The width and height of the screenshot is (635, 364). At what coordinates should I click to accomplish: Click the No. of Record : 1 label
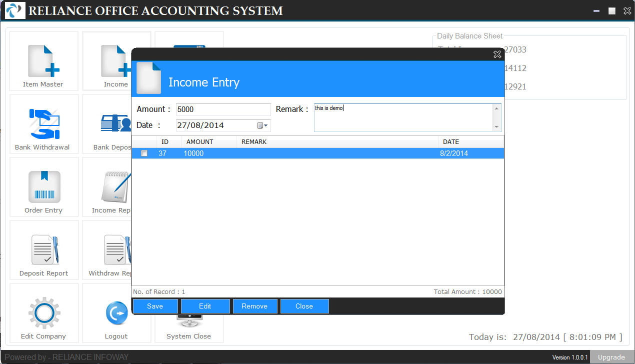coord(159,291)
